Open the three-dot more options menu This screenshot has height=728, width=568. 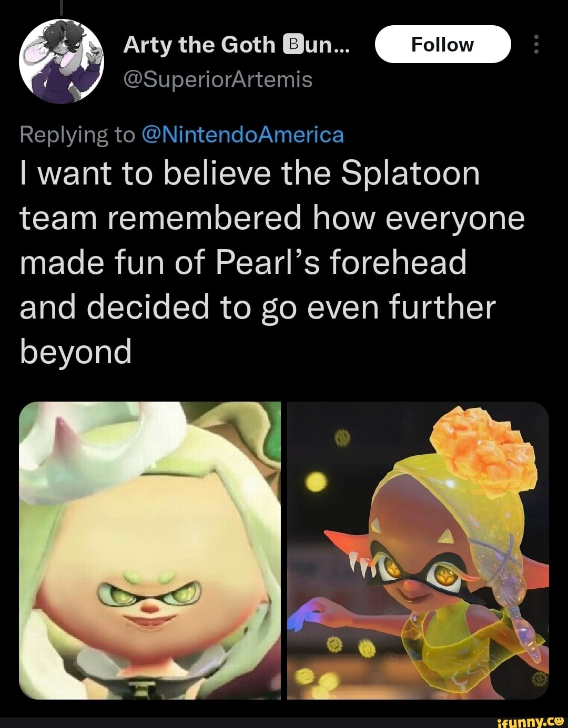[536, 45]
